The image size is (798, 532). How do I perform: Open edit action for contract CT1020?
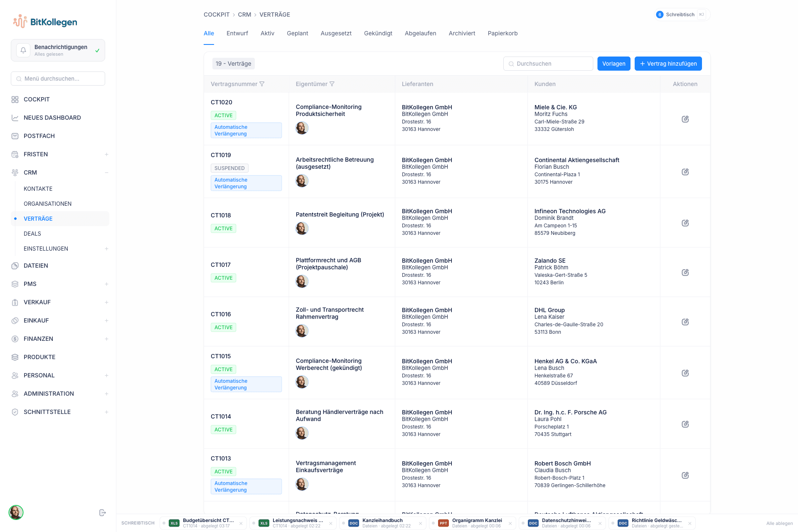[x=685, y=119]
